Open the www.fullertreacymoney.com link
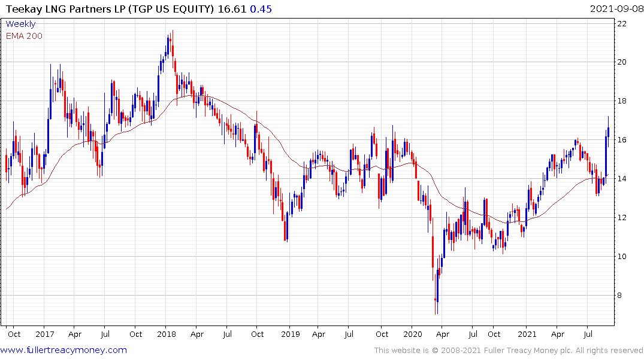 click(x=64, y=350)
